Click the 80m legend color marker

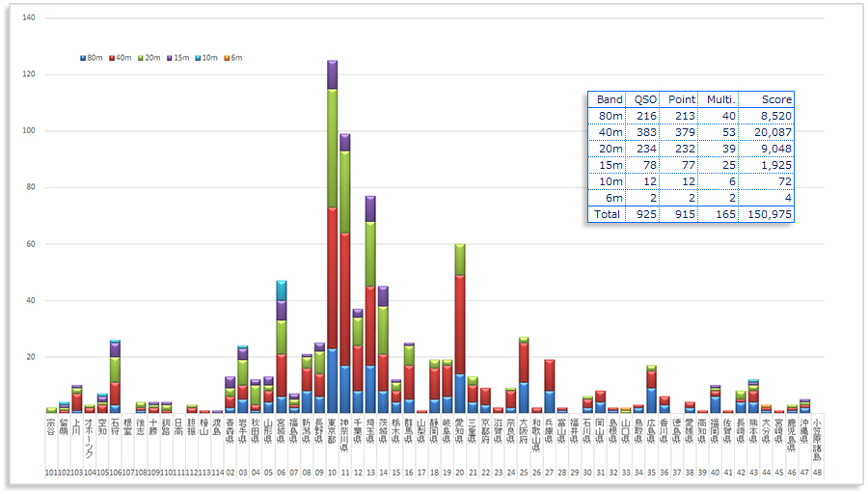click(83, 58)
